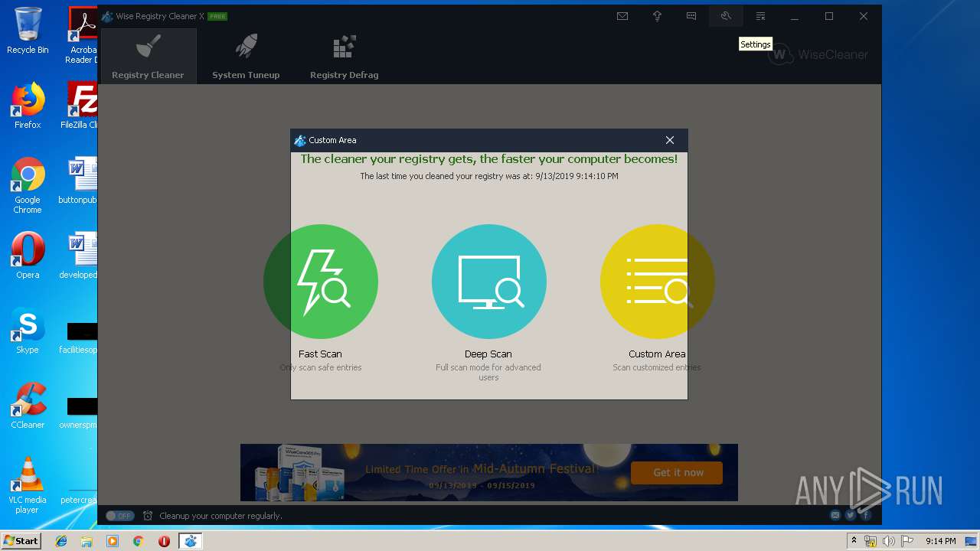Toggle the scheduled cleanup OFF switch
Viewport: 980px width, 551px height.
coord(119,516)
